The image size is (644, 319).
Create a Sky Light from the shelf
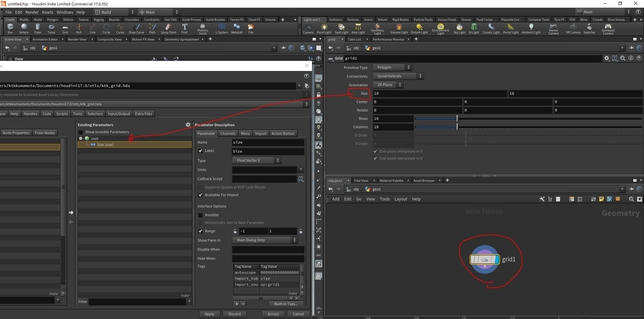(x=460, y=28)
